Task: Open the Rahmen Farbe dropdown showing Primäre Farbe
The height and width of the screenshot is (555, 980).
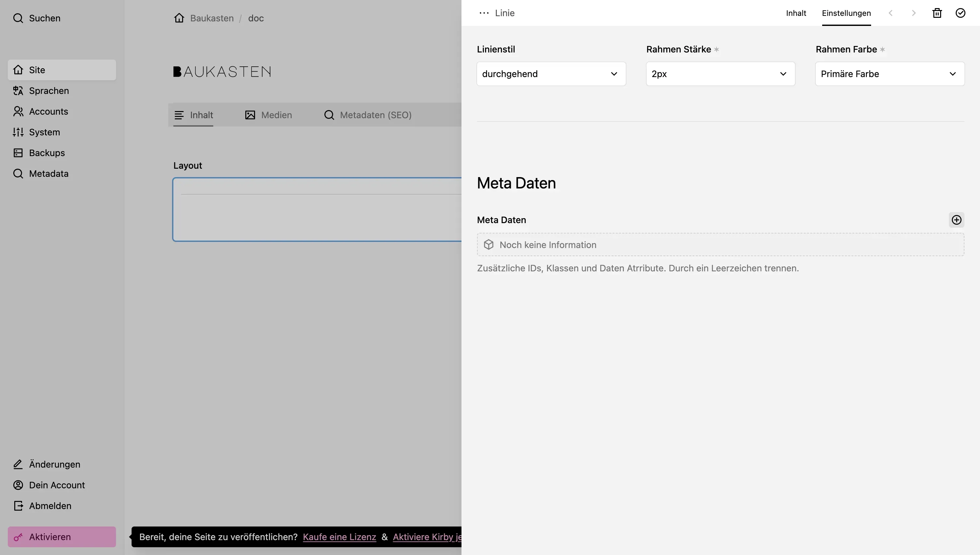Action: pyautogui.click(x=890, y=74)
